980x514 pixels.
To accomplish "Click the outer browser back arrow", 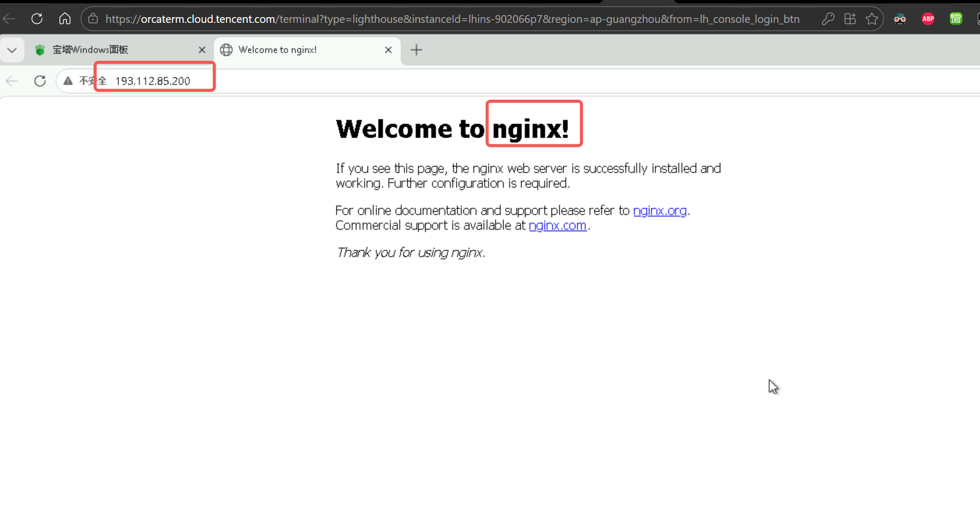I will (9, 19).
